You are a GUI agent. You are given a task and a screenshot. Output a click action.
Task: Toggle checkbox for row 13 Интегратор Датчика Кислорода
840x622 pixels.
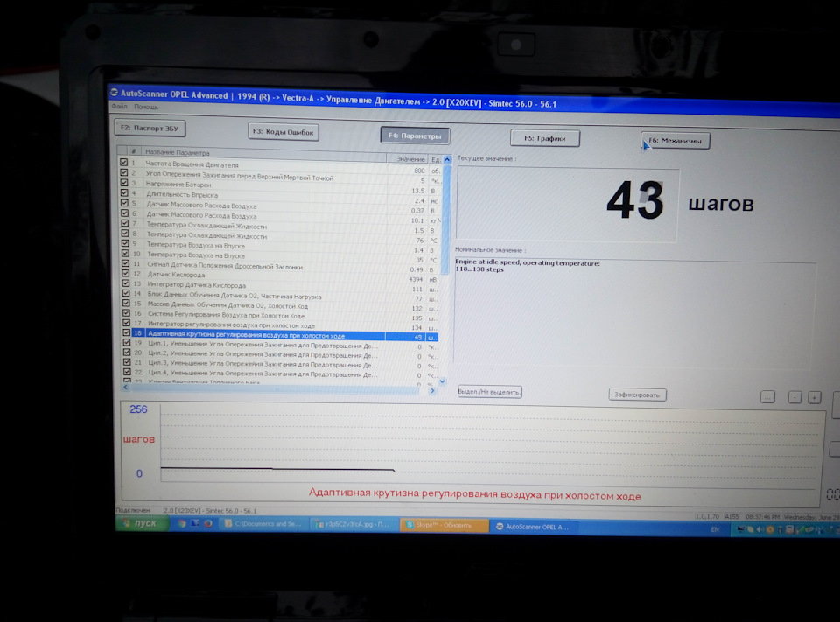point(125,283)
